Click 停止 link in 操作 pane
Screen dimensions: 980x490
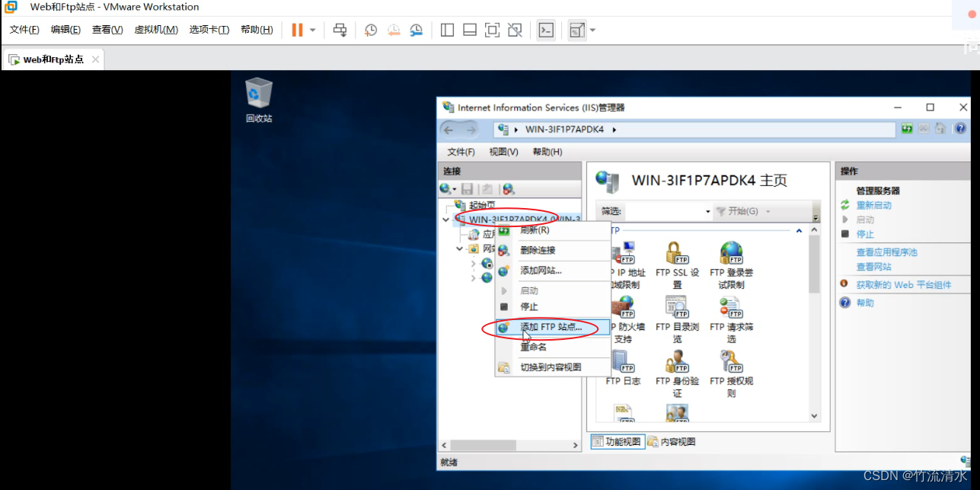[865, 234]
